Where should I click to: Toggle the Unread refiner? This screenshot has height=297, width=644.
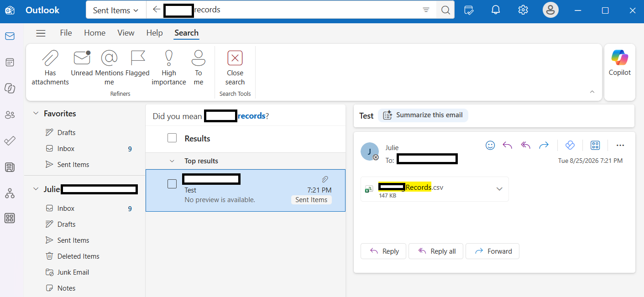pyautogui.click(x=82, y=63)
